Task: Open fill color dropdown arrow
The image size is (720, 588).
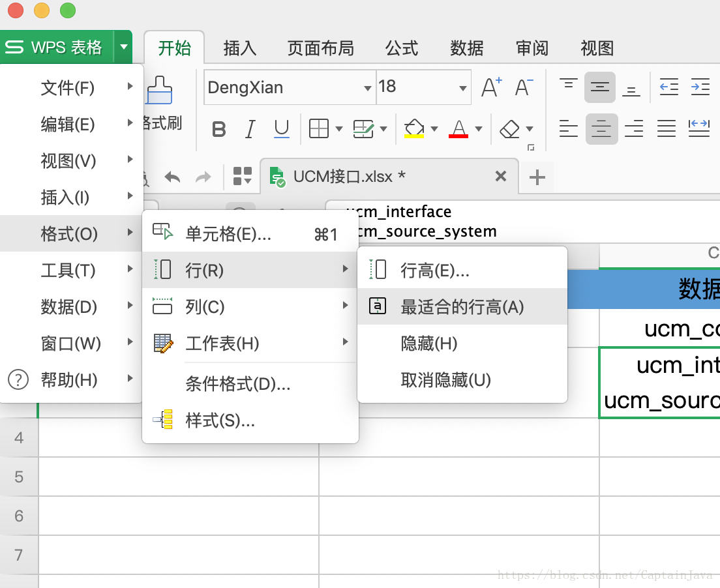Action: pos(434,129)
